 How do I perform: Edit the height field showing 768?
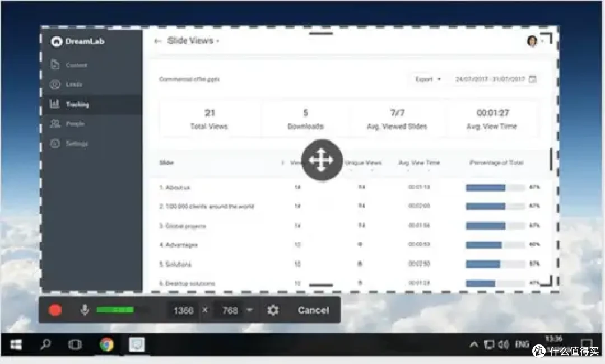230,310
